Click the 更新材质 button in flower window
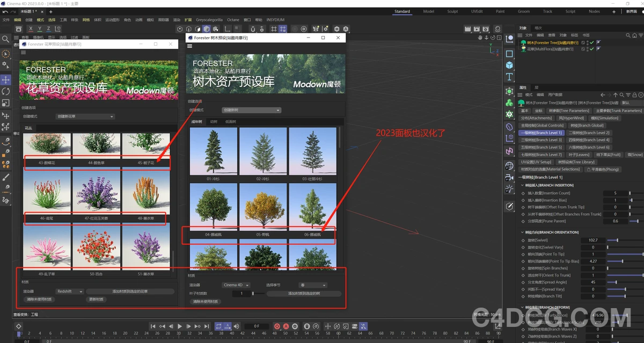Viewport: 644px width, 343px height. [97, 299]
